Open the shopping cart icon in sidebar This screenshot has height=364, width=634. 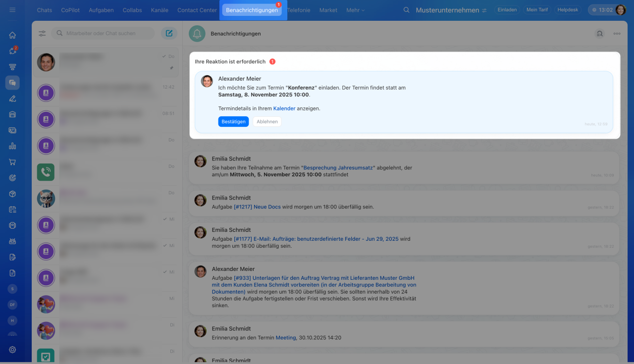pos(12,162)
